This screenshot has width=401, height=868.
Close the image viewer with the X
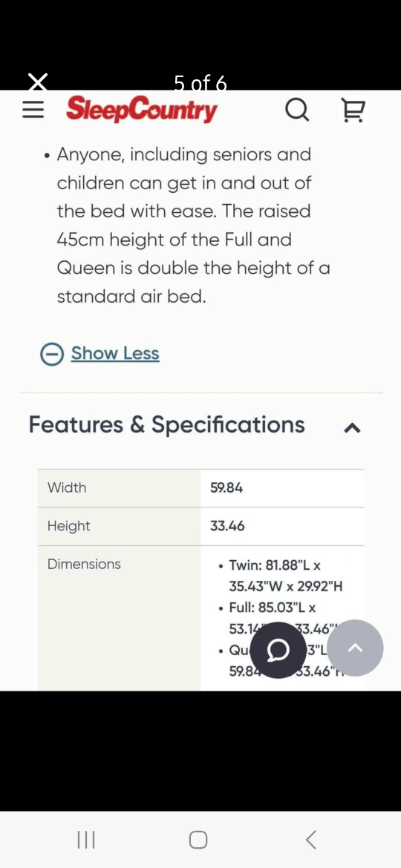click(38, 82)
